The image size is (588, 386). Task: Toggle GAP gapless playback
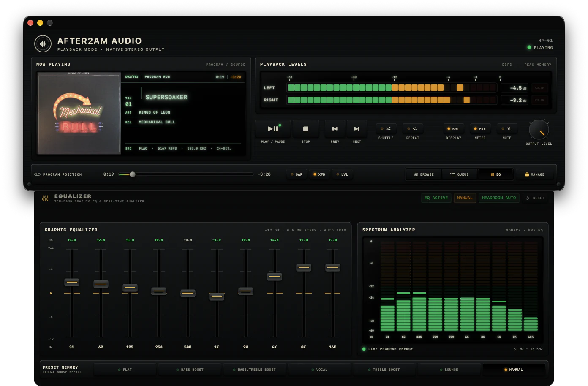click(297, 174)
